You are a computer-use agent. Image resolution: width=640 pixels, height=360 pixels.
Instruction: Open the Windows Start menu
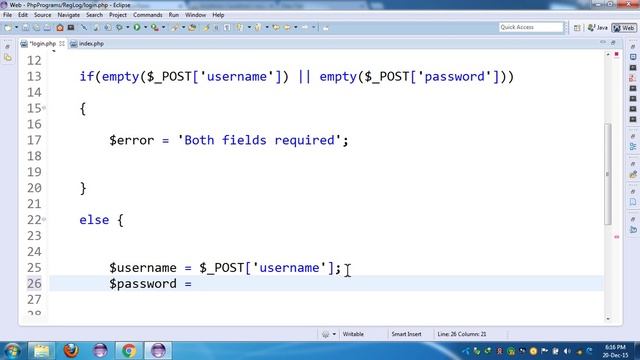tap(12, 351)
